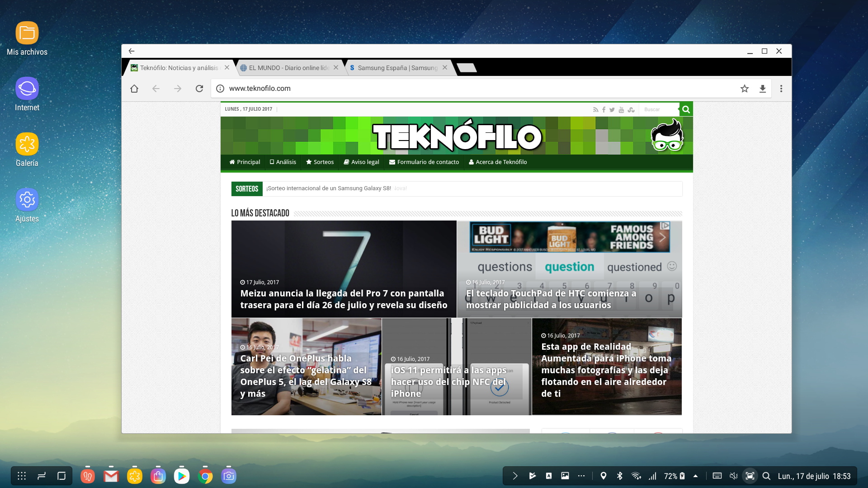868x488 pixels.
Task: Open the Aviso legal menu item
Action: [361, 162]
